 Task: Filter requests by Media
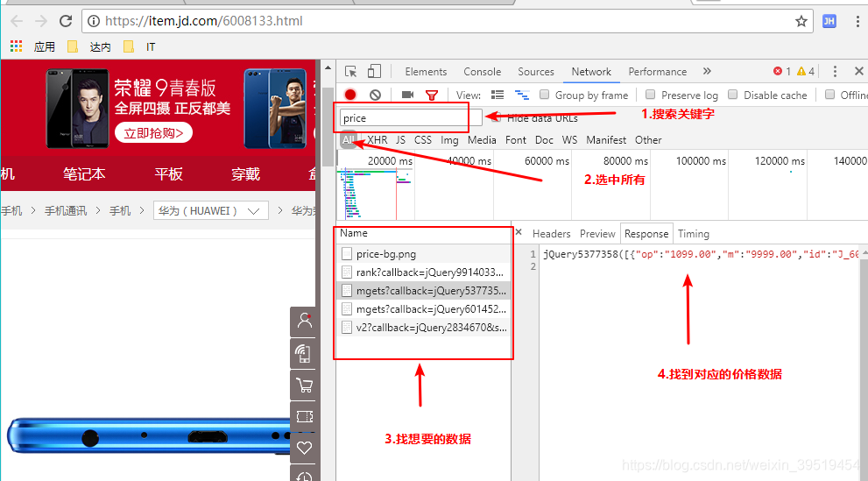pos(482,140)
